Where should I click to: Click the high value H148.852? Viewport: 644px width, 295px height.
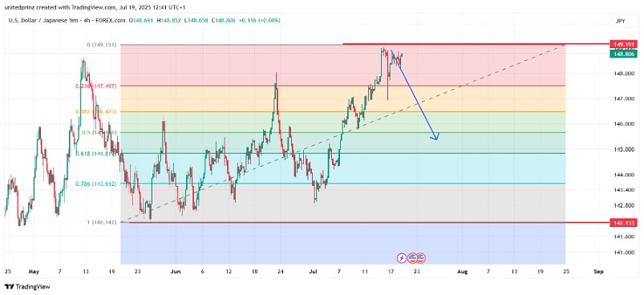click(x=168, y=20)
